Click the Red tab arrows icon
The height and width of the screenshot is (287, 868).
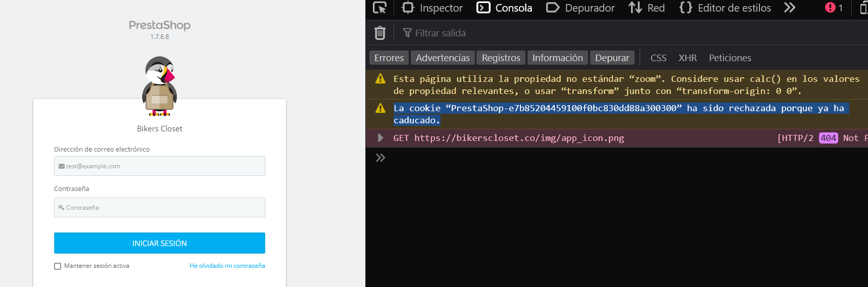point(635,8)
